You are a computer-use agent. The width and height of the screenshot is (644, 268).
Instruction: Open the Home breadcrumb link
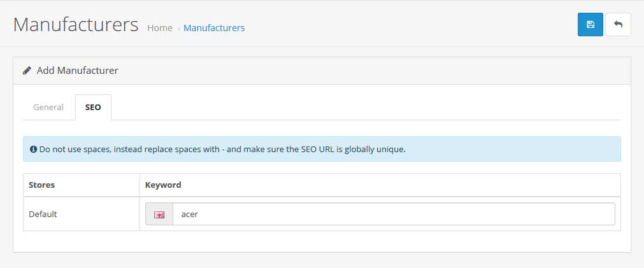[x=160, y=28]
